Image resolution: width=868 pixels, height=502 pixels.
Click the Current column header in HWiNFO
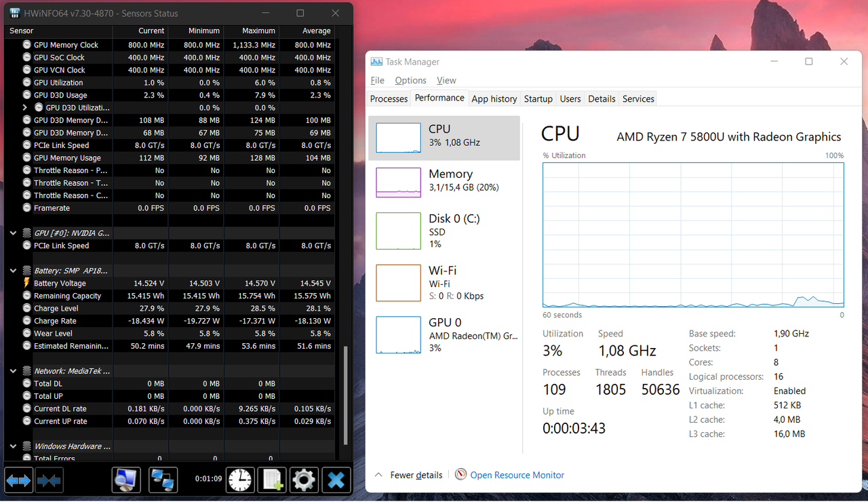(140, 31)
